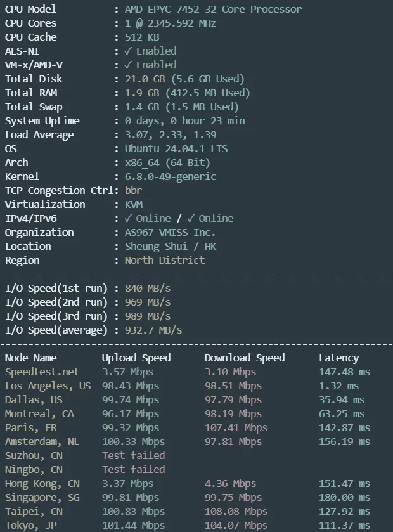The image size is (393, 532).
Task: Click the IPv6 Online checkmark
Action: [191, 219]
